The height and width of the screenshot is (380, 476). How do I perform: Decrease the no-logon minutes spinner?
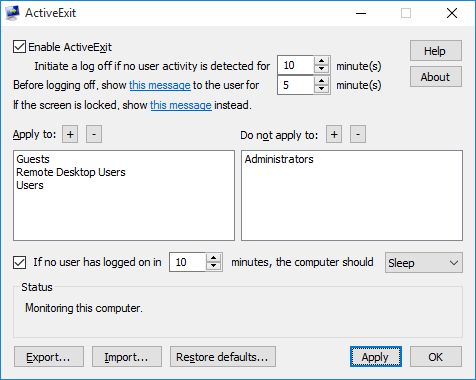coord(213,266)
